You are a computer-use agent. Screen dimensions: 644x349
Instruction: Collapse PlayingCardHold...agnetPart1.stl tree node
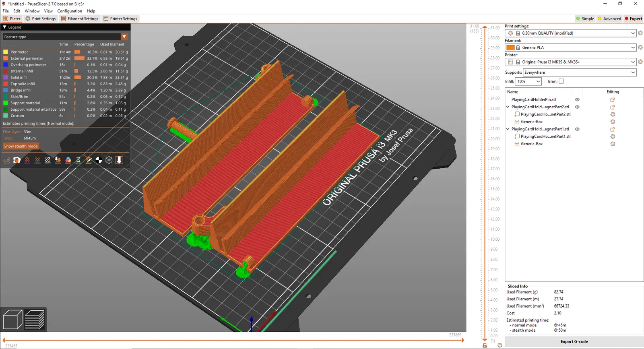pos(508,129)
